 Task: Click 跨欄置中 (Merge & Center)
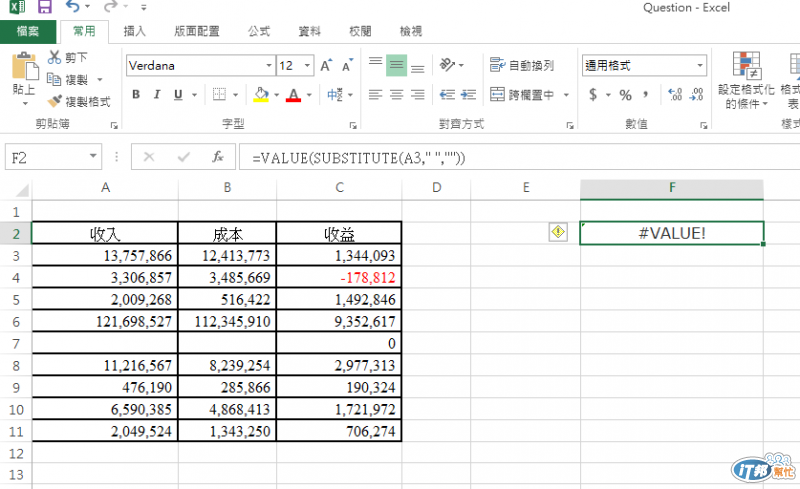(x=522, y=94)
